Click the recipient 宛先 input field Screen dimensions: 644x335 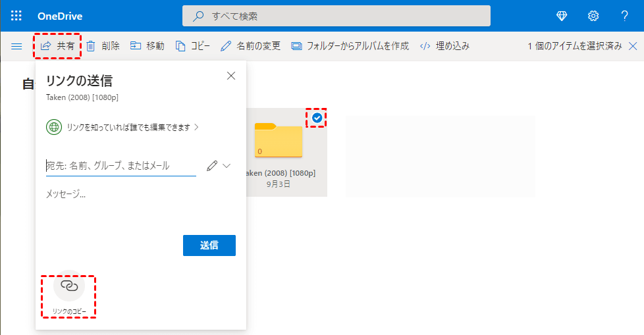pos(121,165)
